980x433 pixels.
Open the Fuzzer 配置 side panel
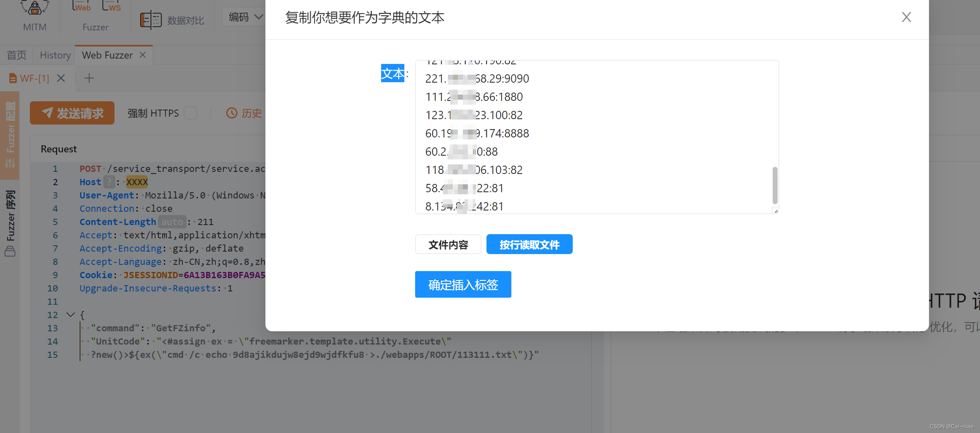point(10,135)
